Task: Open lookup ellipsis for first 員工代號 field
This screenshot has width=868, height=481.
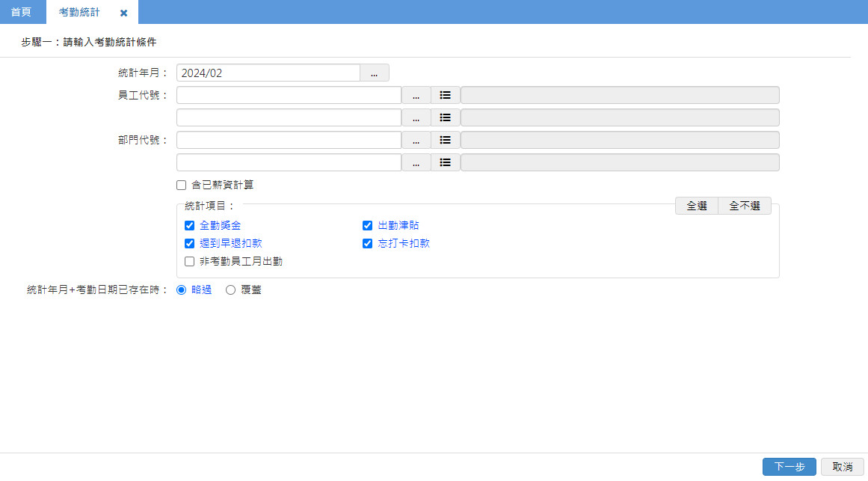Action: [x=416, y=95]
